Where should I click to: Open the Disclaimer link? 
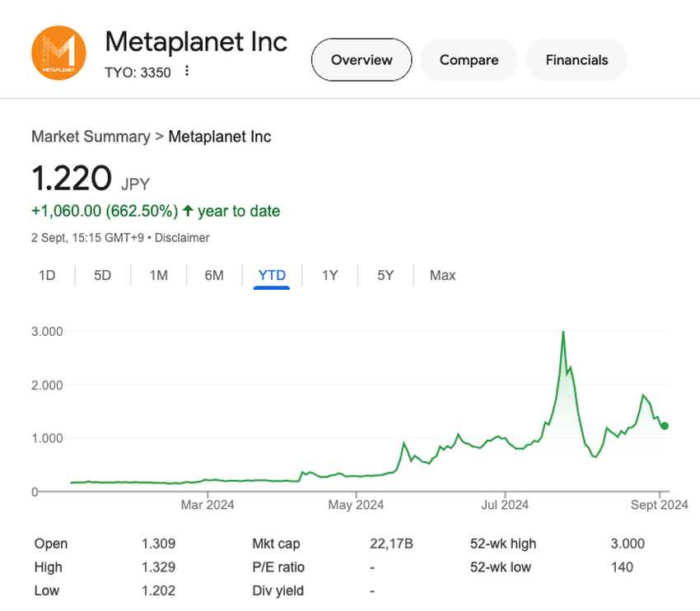(181, 238)
